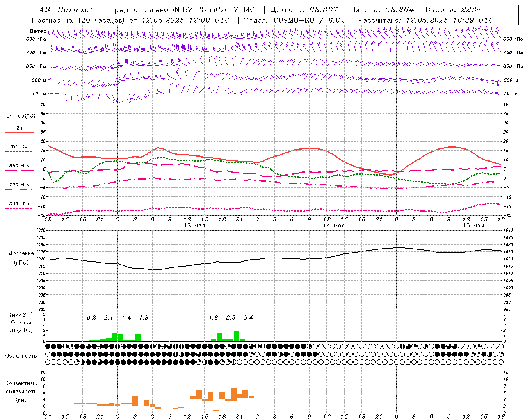
Task: Click the 'Давление' pressure panel label
Action: click(21, 253)
